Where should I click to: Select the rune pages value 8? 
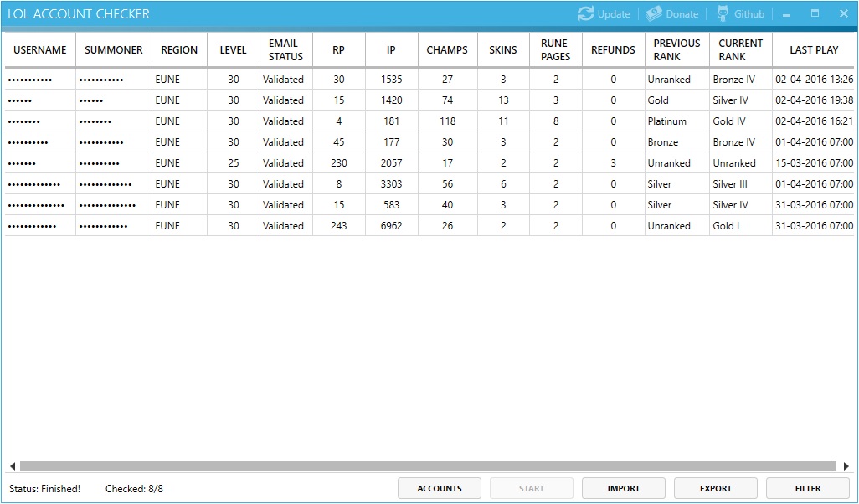pyautogui.click(x=555, y=121)
